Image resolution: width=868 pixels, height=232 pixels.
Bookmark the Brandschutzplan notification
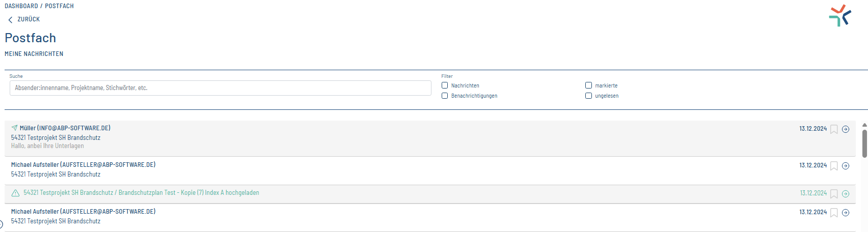834,194
